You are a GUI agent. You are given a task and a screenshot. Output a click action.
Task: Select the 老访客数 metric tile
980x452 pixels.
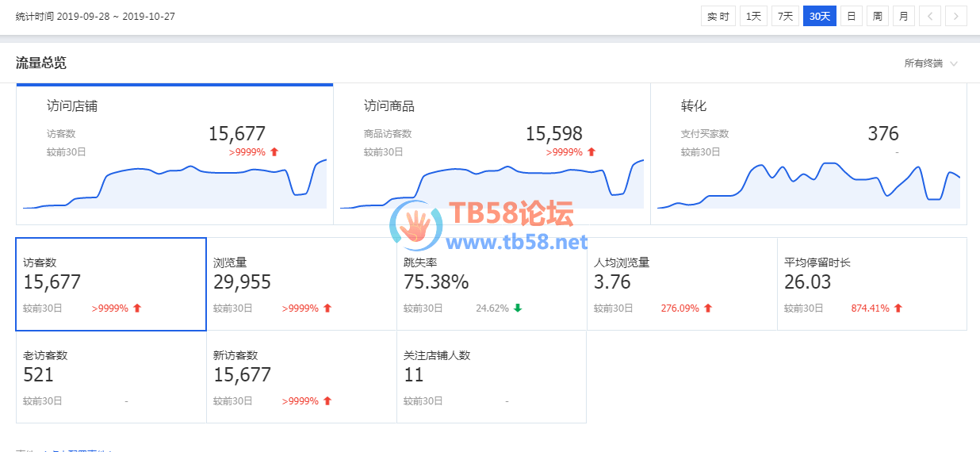pyautogui.click(x=111, y=377)
